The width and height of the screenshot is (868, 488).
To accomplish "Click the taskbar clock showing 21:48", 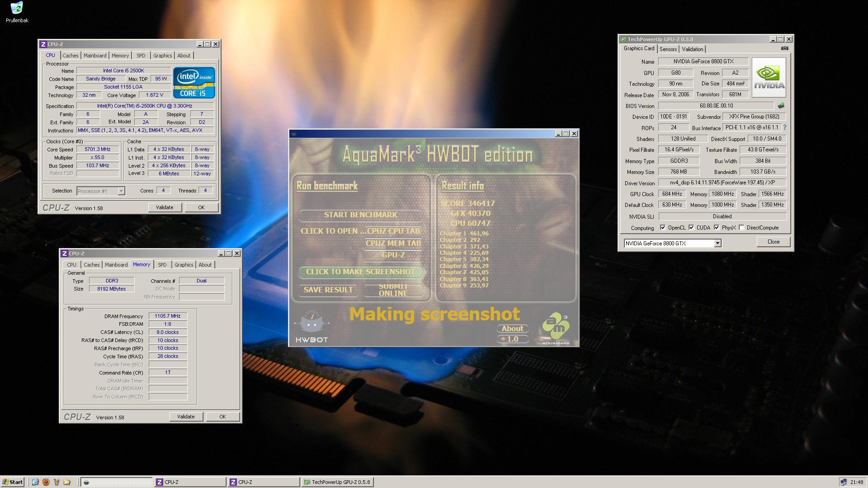I will tap(856, 482).
